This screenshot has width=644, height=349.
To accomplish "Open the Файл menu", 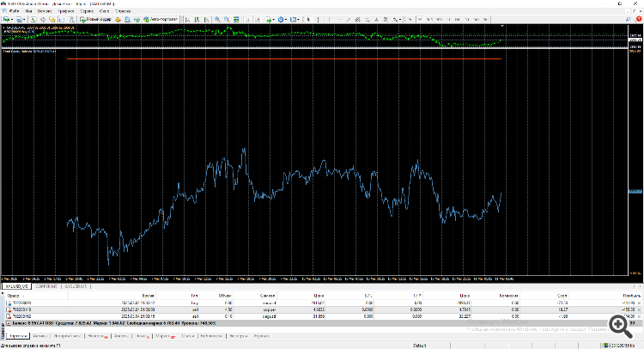I will tap(14, 11).
